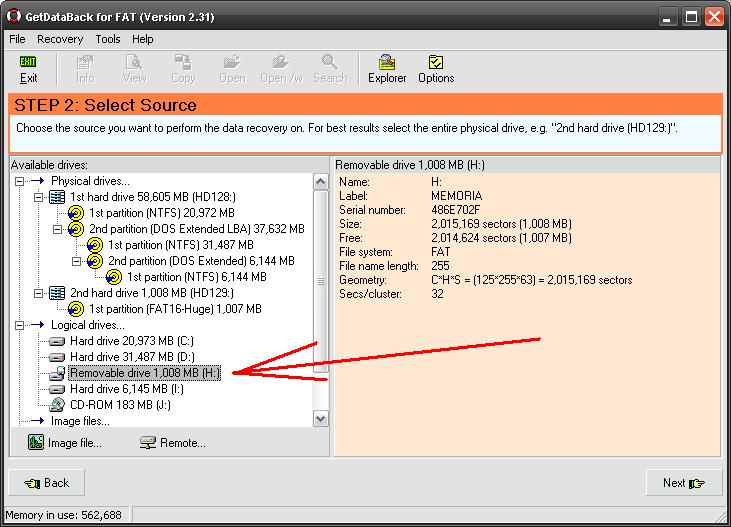Viewport: 731px width, 527px height.
Task: Open the File menu
Action: tap(17, 39)
